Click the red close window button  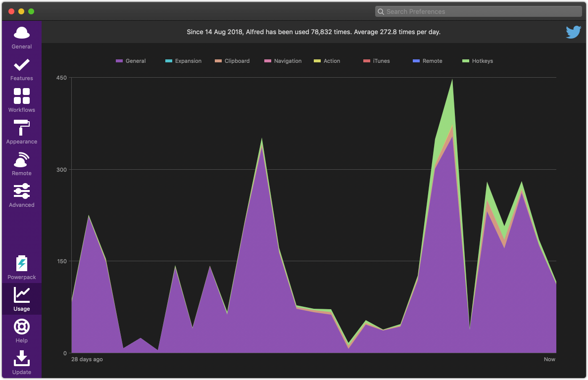[x=11, y=11]
